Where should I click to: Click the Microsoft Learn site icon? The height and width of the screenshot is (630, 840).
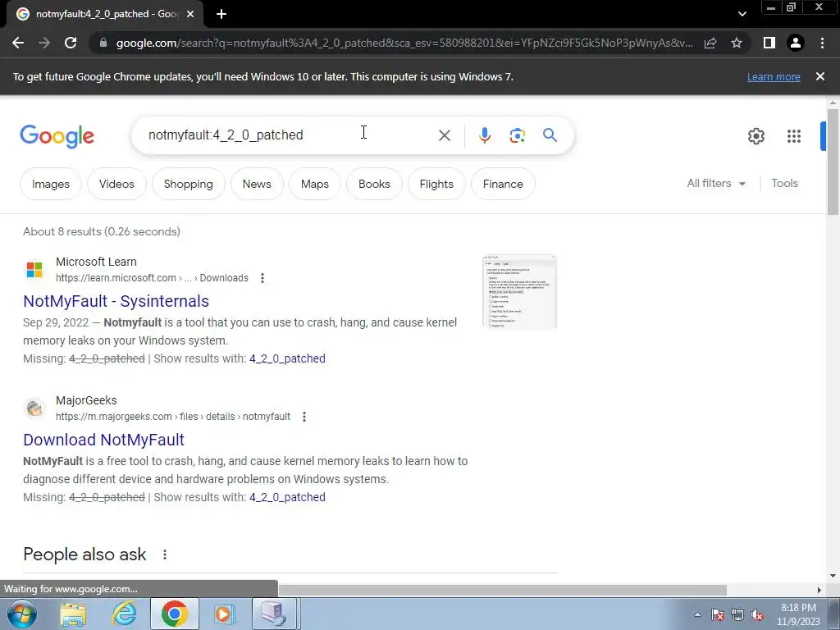click(x=34, y=269)
